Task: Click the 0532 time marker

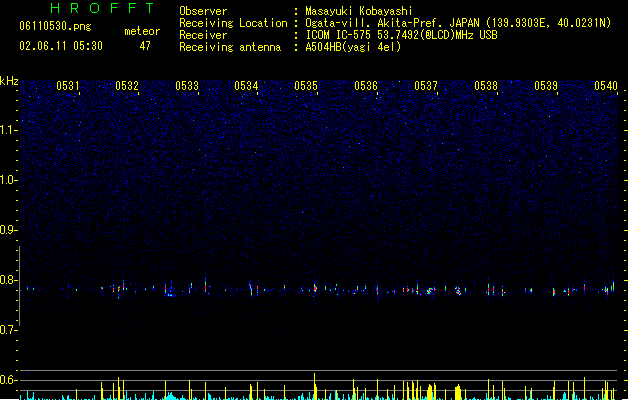Action: (127, 86)
